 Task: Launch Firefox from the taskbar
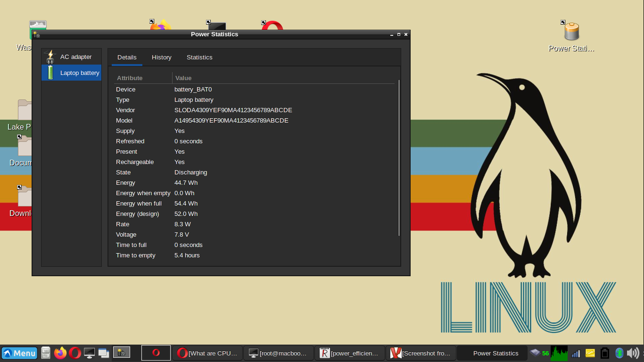tap(60, 353)
